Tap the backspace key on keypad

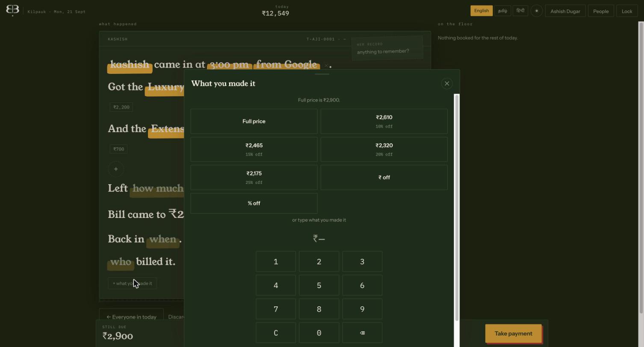point(362,333)
